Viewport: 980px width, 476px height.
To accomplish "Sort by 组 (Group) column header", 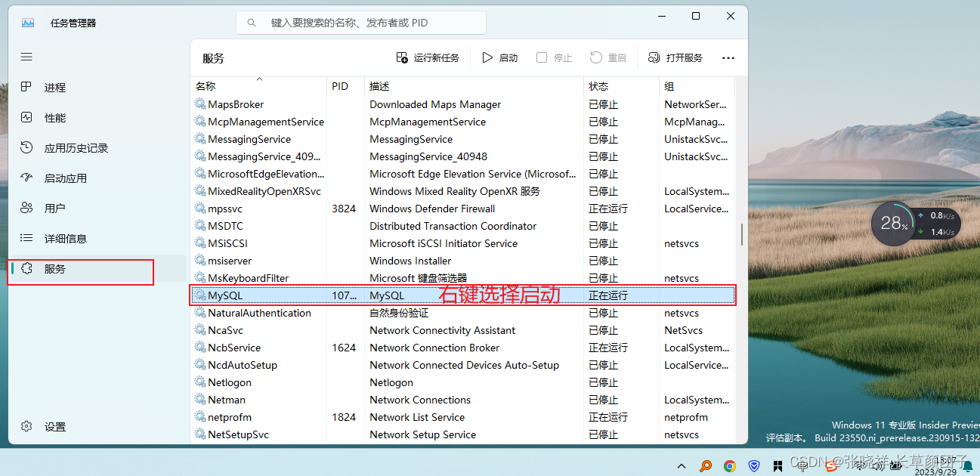I will pyautogui.click(x=669, y=86).
